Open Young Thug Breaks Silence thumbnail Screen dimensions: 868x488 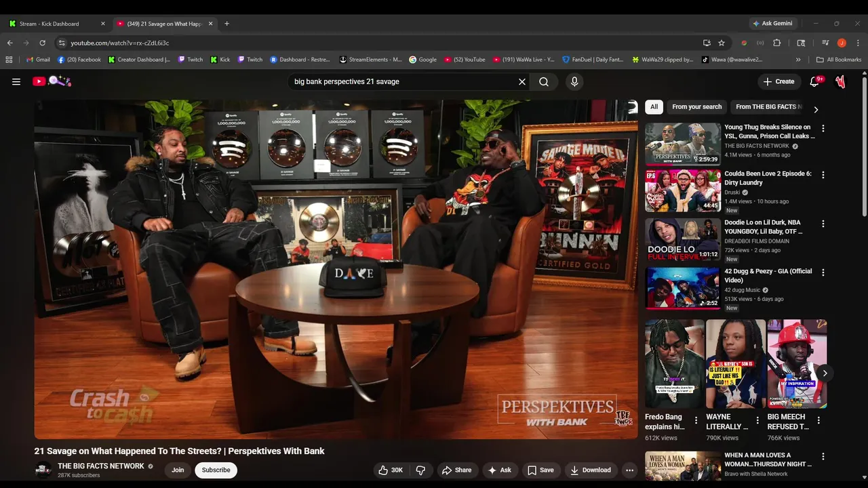click(683, 144)
